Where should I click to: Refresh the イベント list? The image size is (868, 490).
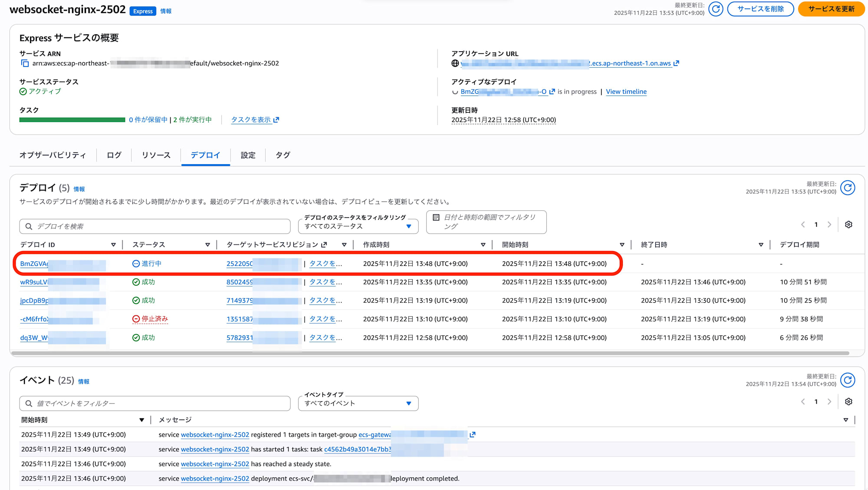coord(848,380)
